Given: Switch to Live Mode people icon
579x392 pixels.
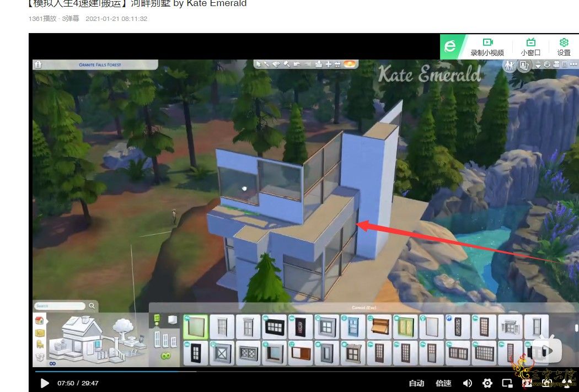Looking at the screenshot, I should 510,65.
